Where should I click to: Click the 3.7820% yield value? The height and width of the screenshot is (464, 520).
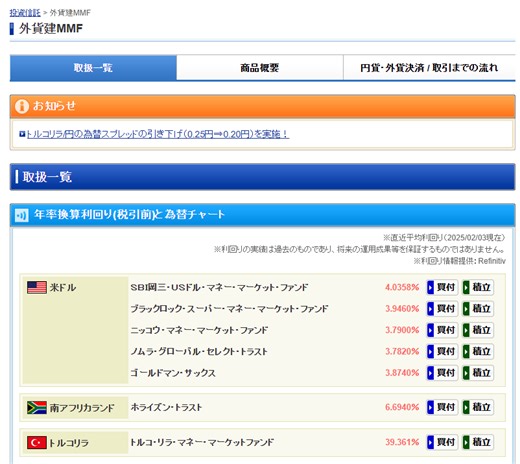click(402, 351)
